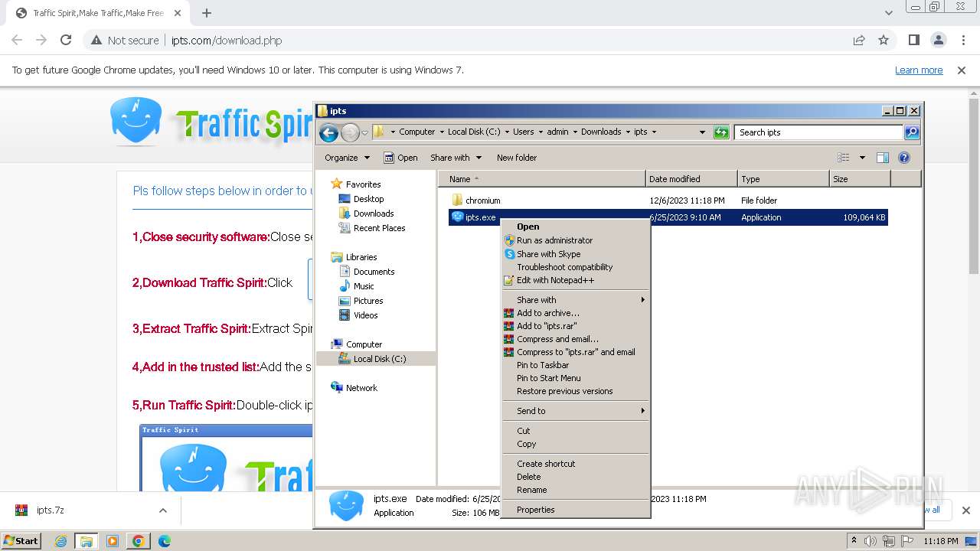Select Add to "ipts.rar"
This screenshot has width=980, height=551.
point(576,326)
